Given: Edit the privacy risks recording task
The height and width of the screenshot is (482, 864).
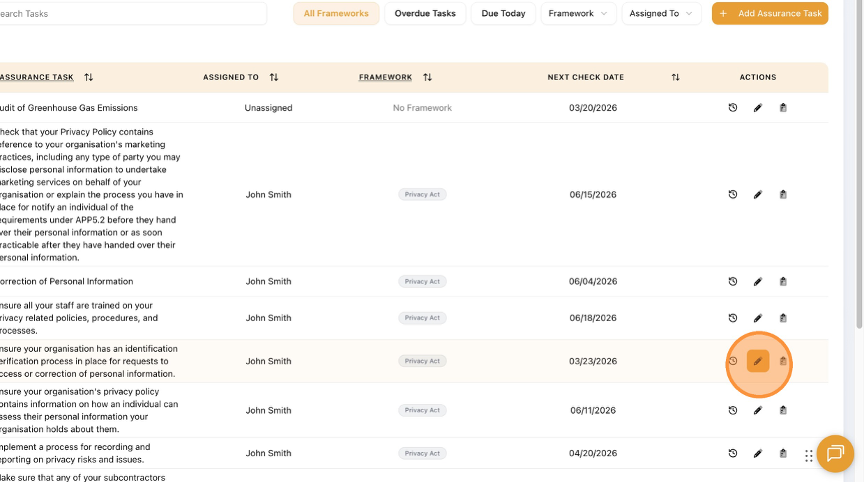Looking at the screenshot, I should point(757,453).
